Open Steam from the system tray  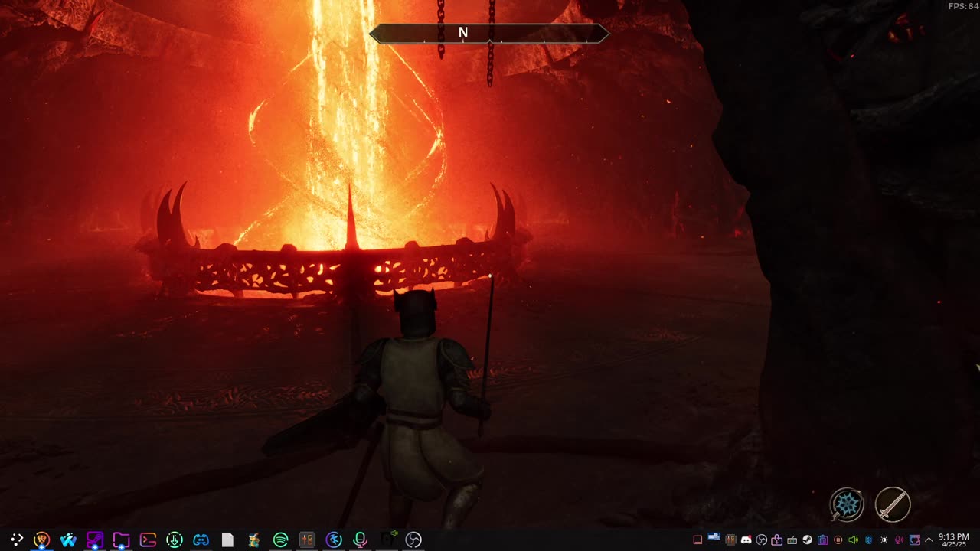click(808, 540)
